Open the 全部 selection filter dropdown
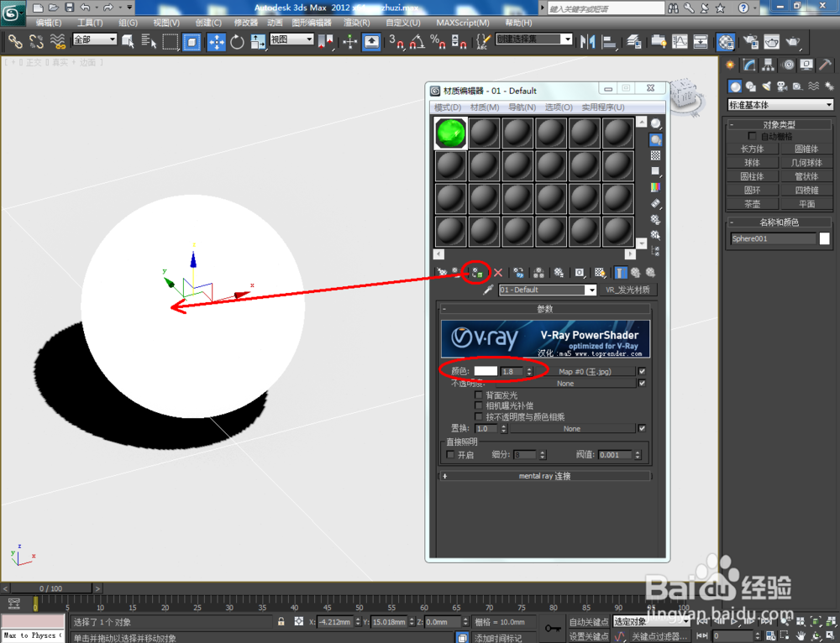 [95, 39]
